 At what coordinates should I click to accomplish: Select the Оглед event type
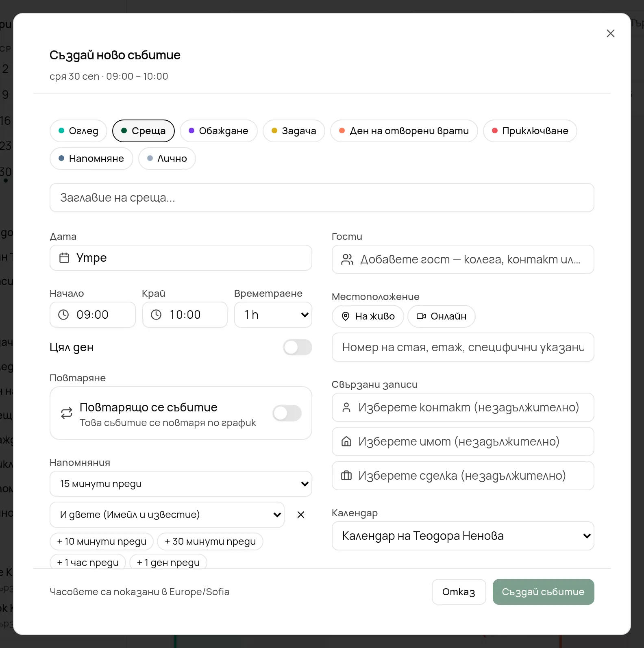pyautogui.click(x=78, y=131)
